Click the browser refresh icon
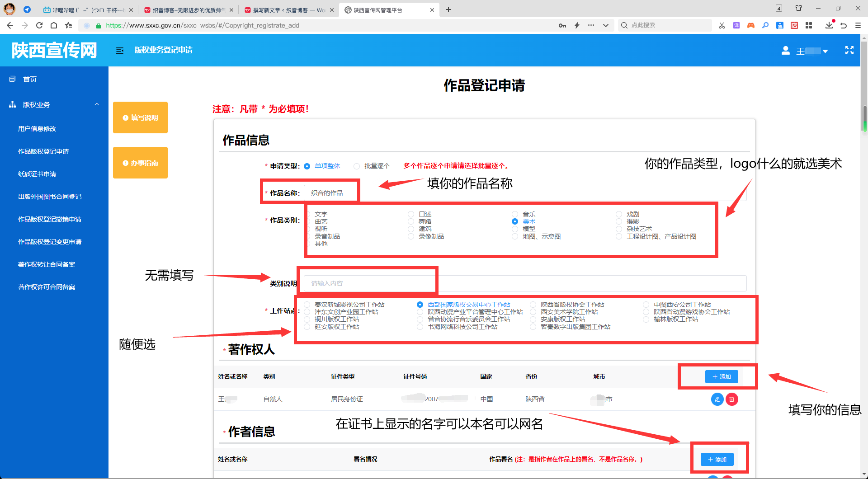868x479 pixels. click(x=39, y=25)
